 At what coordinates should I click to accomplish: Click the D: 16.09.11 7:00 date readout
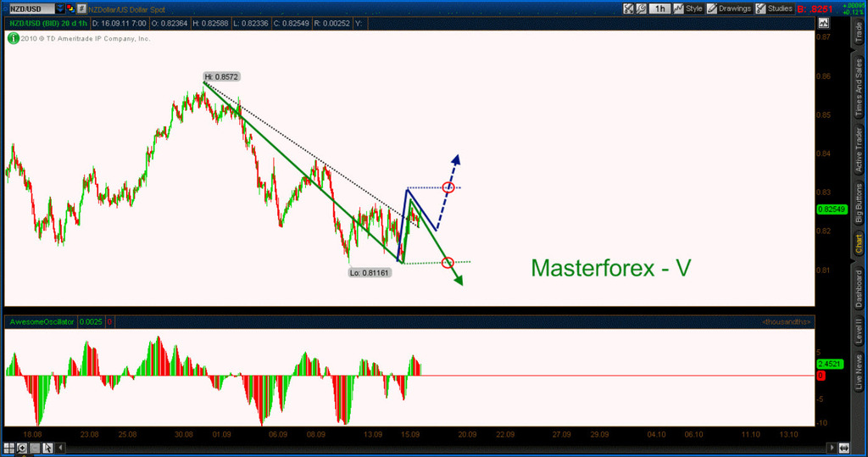119,23
